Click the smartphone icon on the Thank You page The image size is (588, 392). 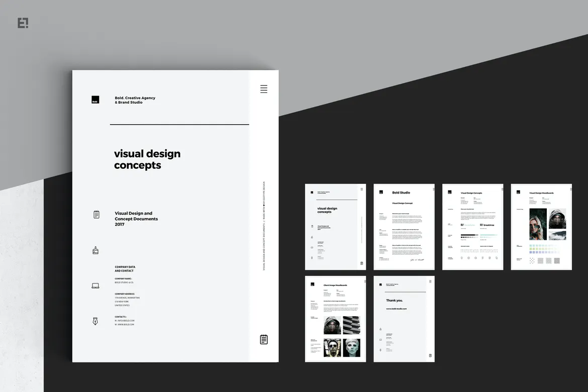point(380,350)
